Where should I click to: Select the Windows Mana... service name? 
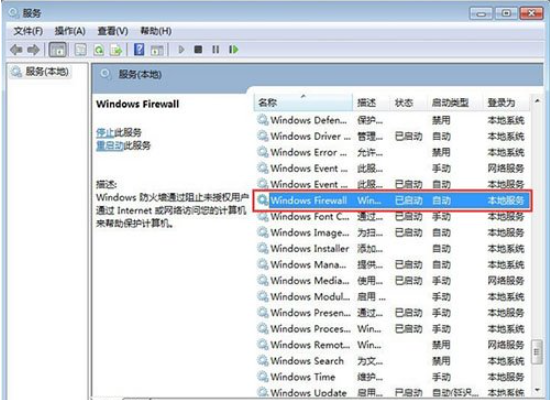pyautogui.click(x=308, y=265)
